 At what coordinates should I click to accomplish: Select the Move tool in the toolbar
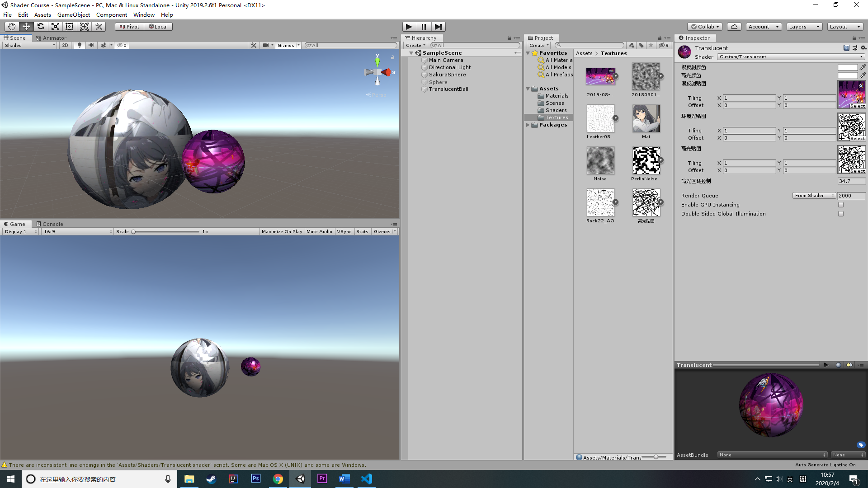pos(26,27)
